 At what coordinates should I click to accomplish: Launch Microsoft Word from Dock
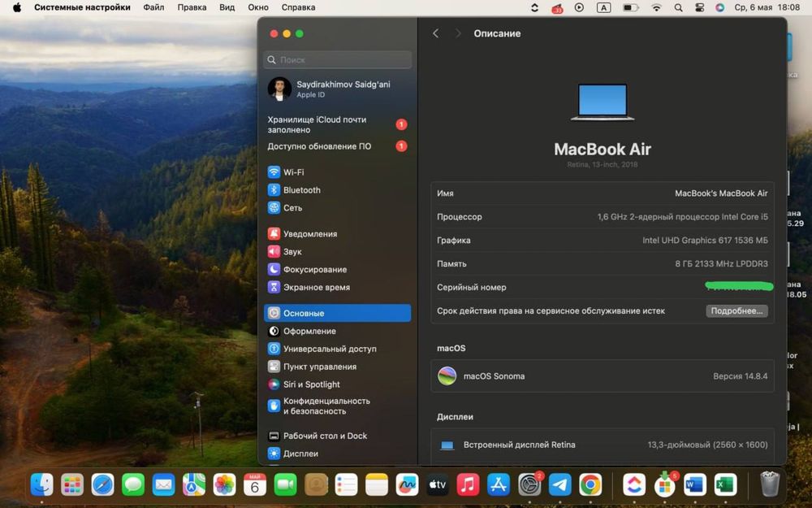[695, 485]
